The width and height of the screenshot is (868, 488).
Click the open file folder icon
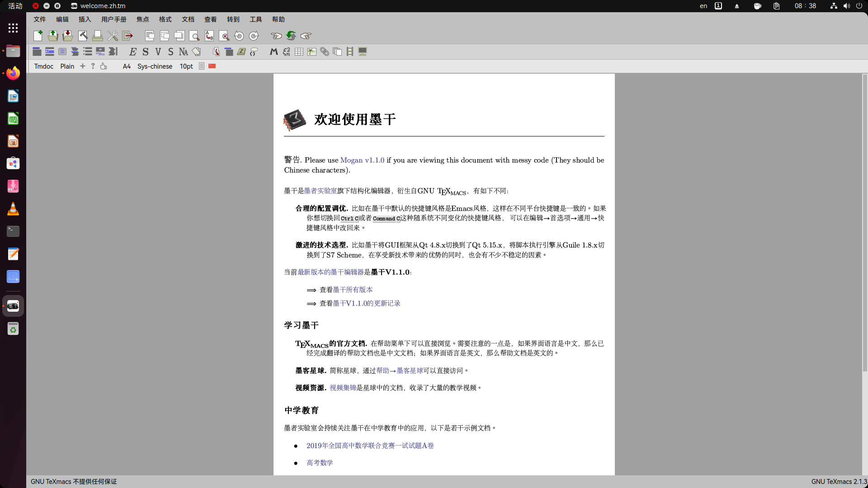coord(53,36)
